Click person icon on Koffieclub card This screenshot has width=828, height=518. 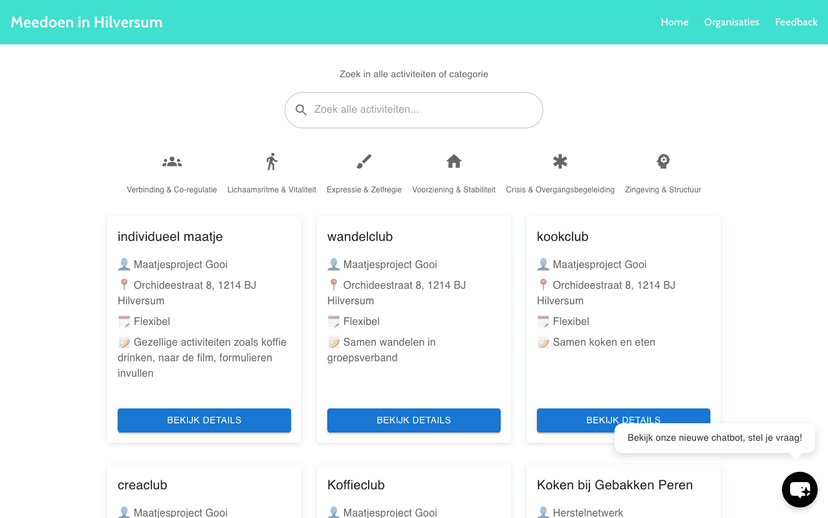333,512
